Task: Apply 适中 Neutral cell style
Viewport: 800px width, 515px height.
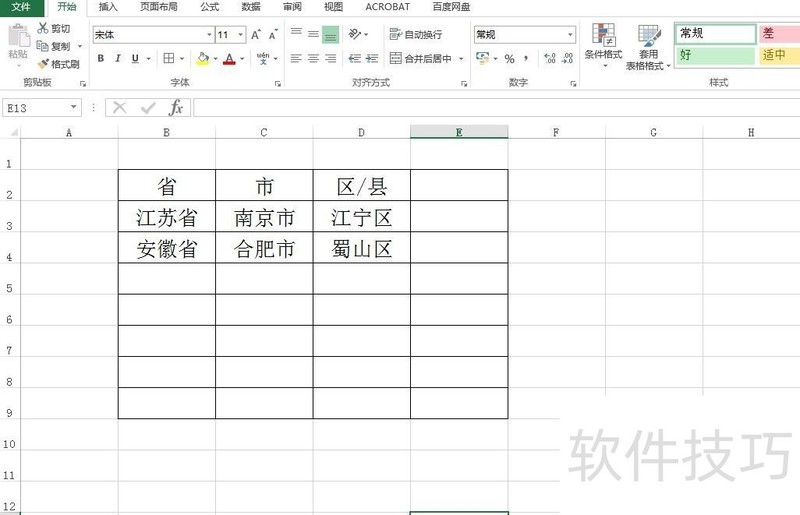Action: click(779, 55)
